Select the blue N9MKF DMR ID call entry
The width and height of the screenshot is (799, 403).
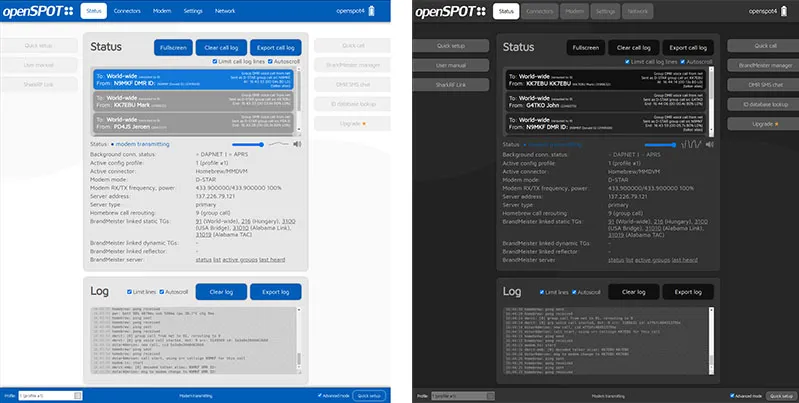click(193, 79)
